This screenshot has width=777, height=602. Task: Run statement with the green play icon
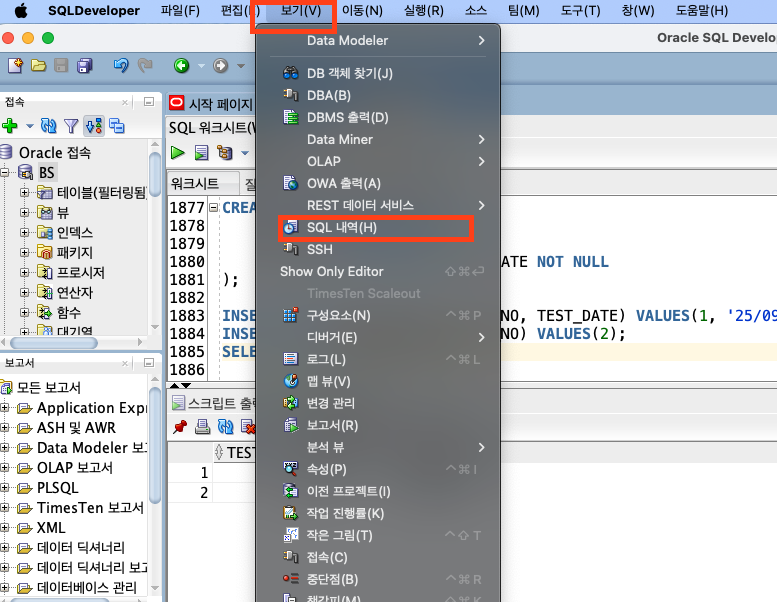[177, 153]
